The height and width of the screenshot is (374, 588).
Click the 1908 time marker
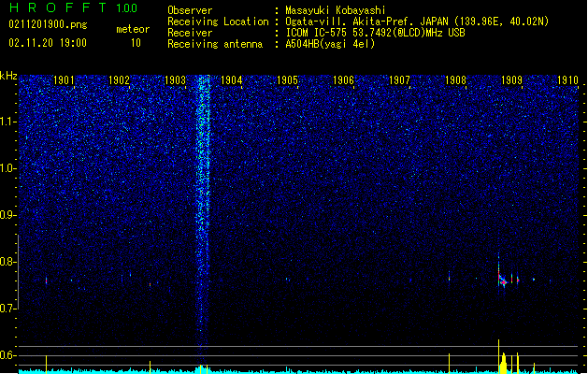(x=455, y=80)
